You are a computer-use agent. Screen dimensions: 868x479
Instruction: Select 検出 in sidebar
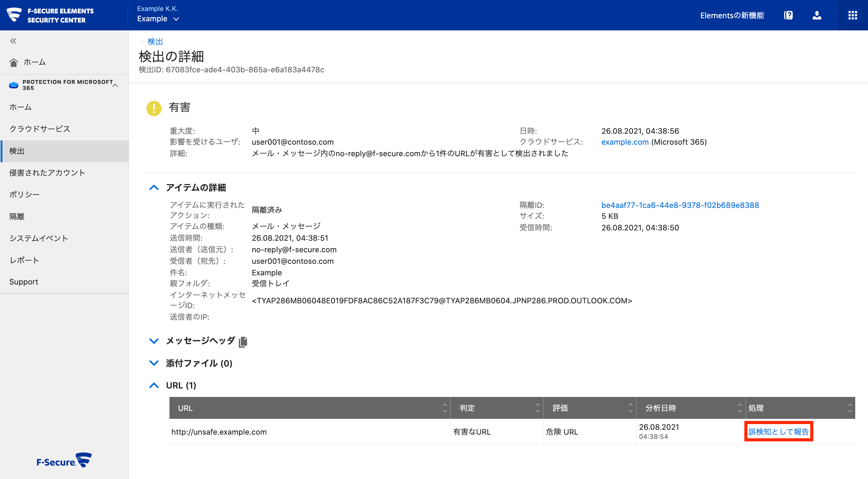pyautogui.click(x=64, y=151)
